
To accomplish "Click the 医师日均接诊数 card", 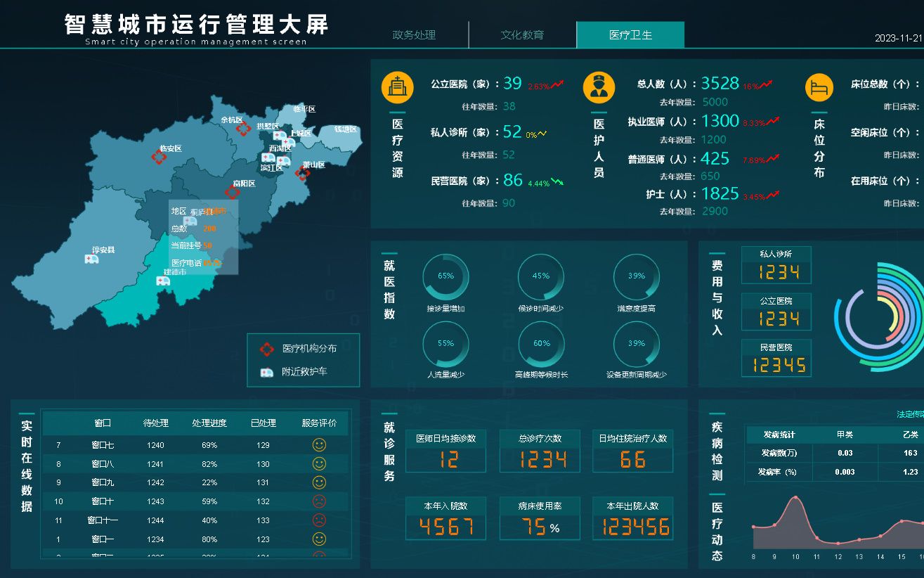I will 445,451.
